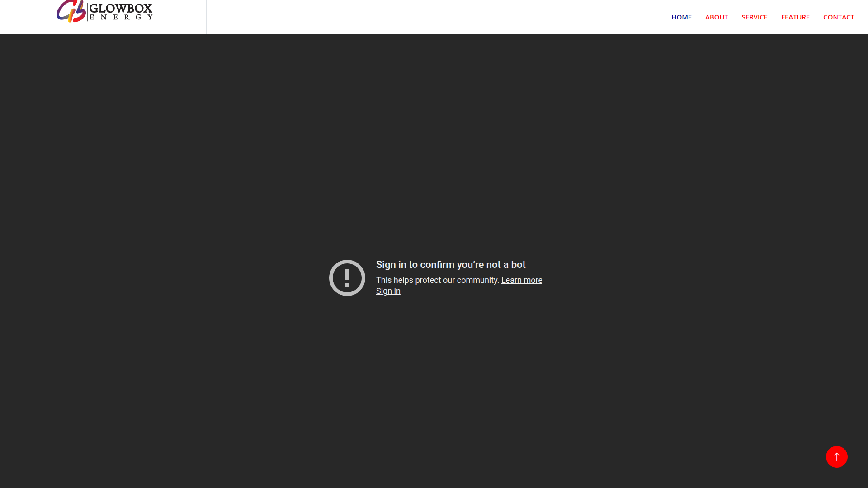Viewport: 868px width, 488px height.
Task: Open the SERVICE section
Action: point(755,17)
